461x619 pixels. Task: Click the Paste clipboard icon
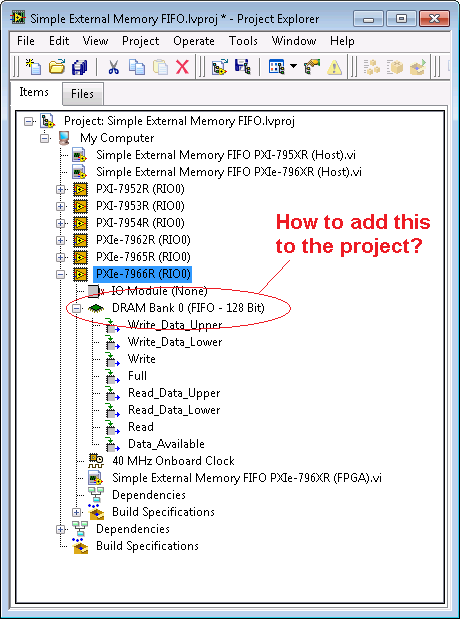pos(160,67)
